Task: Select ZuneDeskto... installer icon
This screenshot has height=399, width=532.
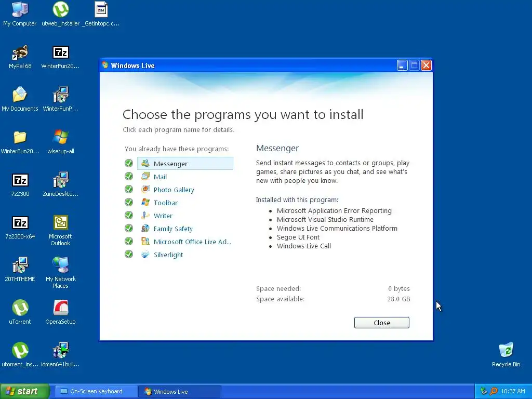Action: [60, 184]
